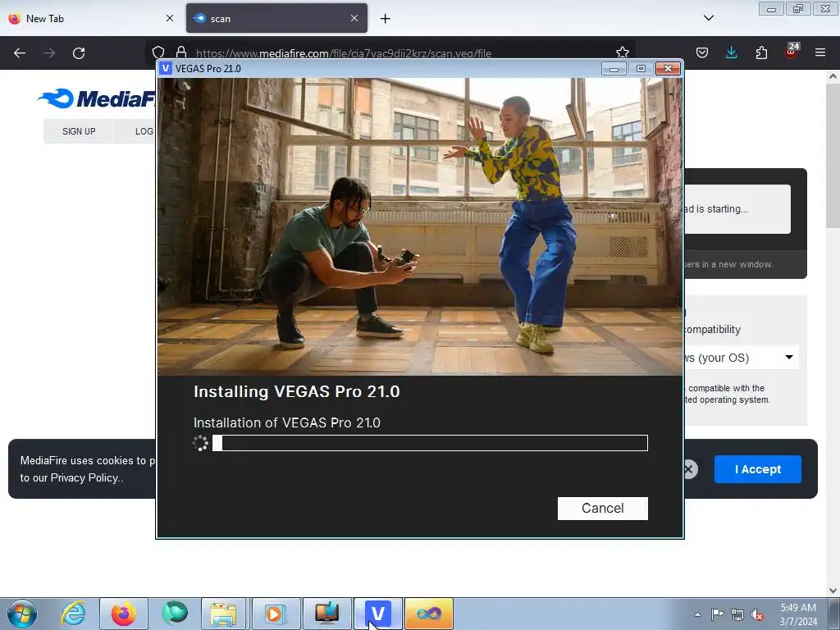840x630 pixels.
Task: View site security lock info
Action: coord(181,52)
